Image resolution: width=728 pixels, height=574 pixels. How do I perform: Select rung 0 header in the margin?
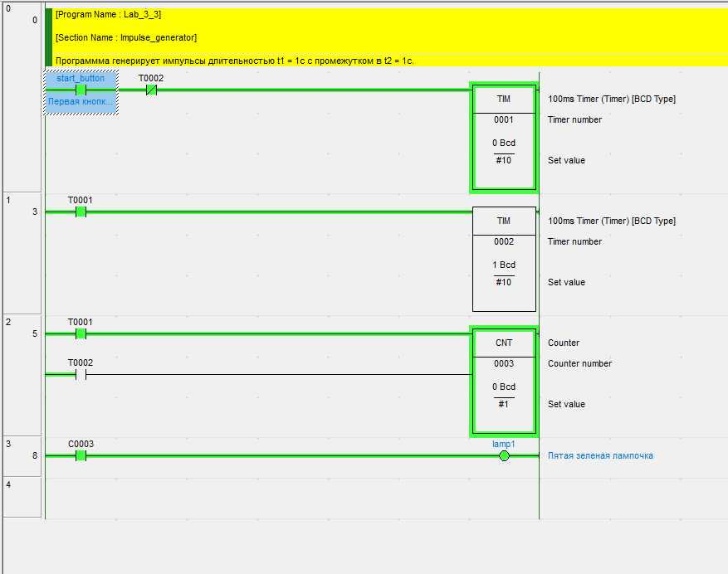coord(22,98)
